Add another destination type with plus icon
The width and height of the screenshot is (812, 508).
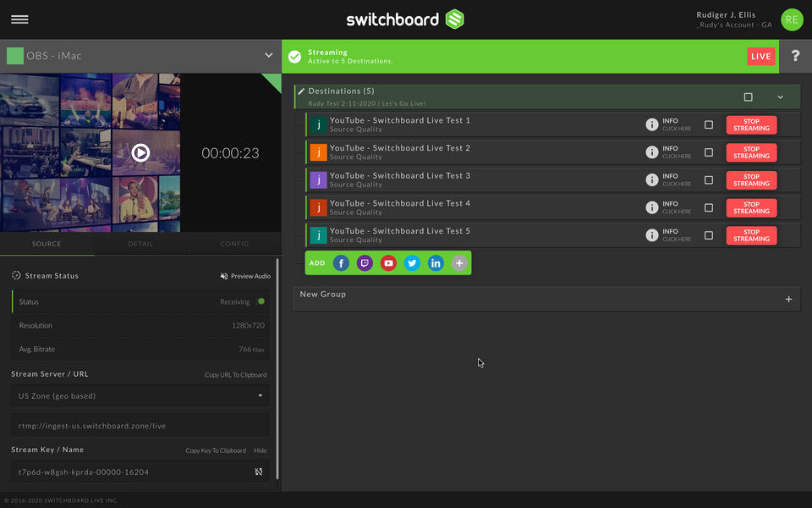click(x=459, y=263)
